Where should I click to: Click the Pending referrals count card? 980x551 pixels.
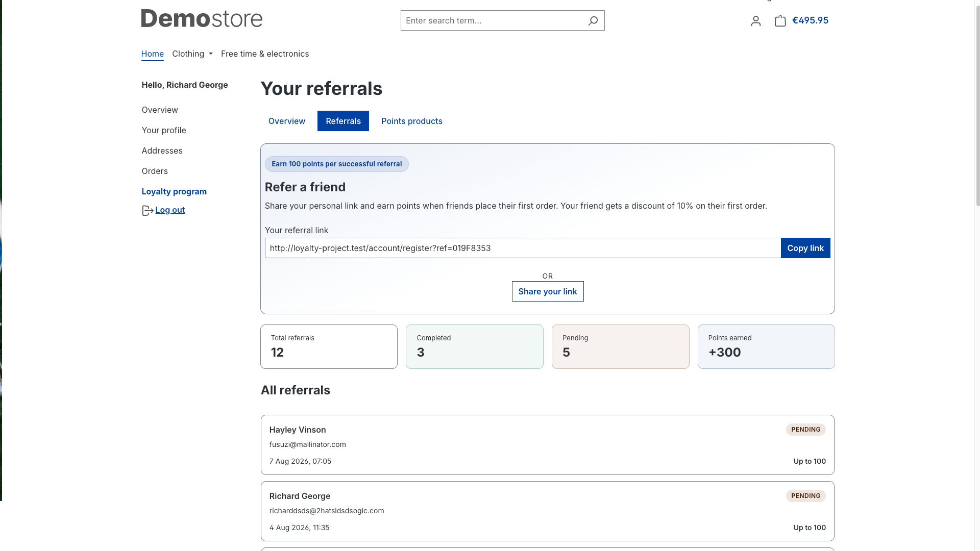621,346
